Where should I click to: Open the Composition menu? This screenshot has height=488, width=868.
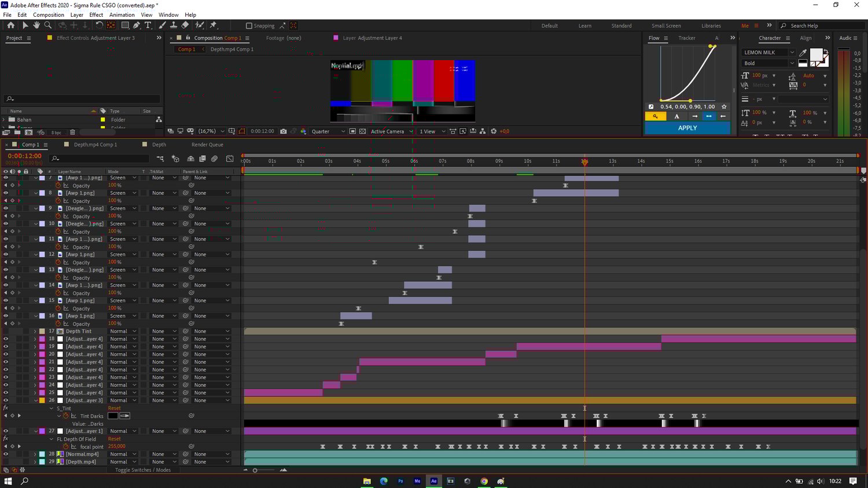49,15
